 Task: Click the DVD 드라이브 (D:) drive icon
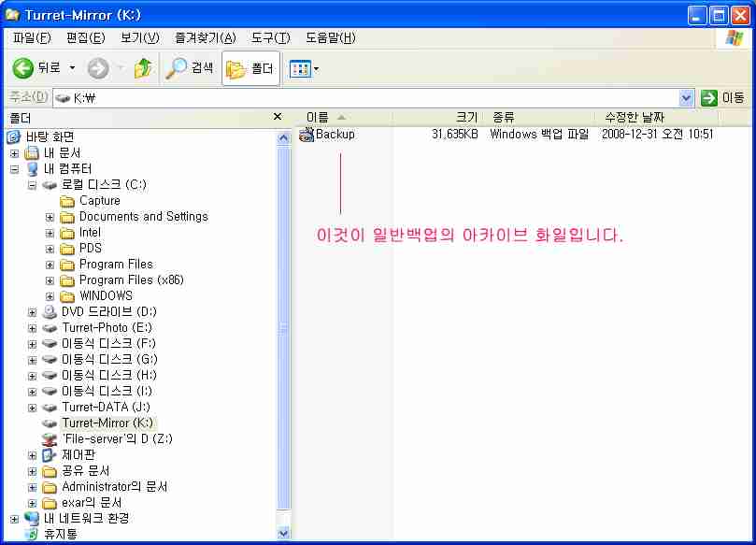coord(50,312)
